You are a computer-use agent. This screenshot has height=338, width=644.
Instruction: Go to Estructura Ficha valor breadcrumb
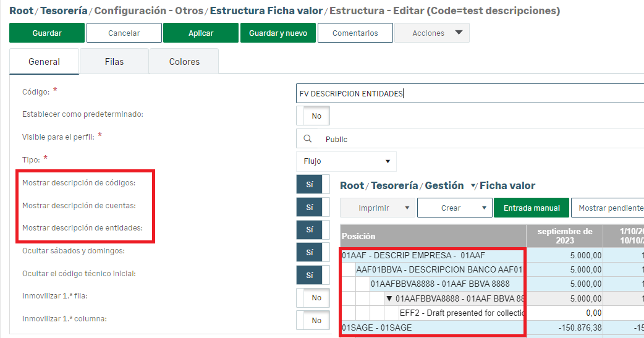coord(266,11)
